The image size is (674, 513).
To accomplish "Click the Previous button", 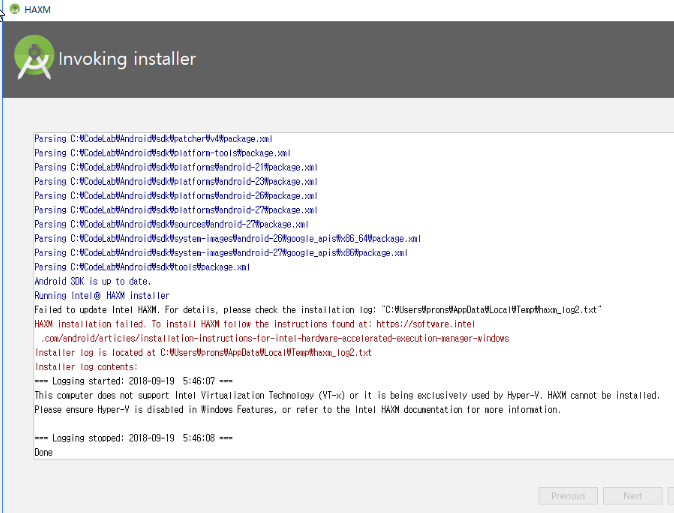I will coord(568,496).
